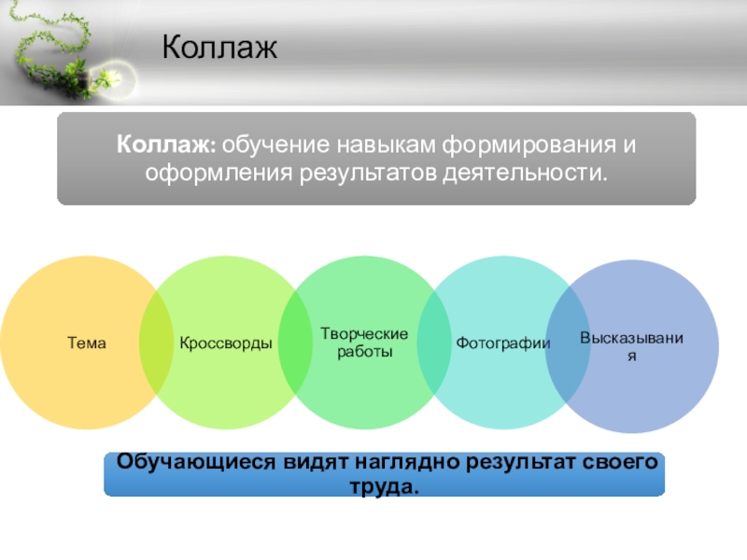Select the gray definition box starting "Коллаж: обучение"
The width and height of the screenshot is (747, 560).
tap(376, 159)
